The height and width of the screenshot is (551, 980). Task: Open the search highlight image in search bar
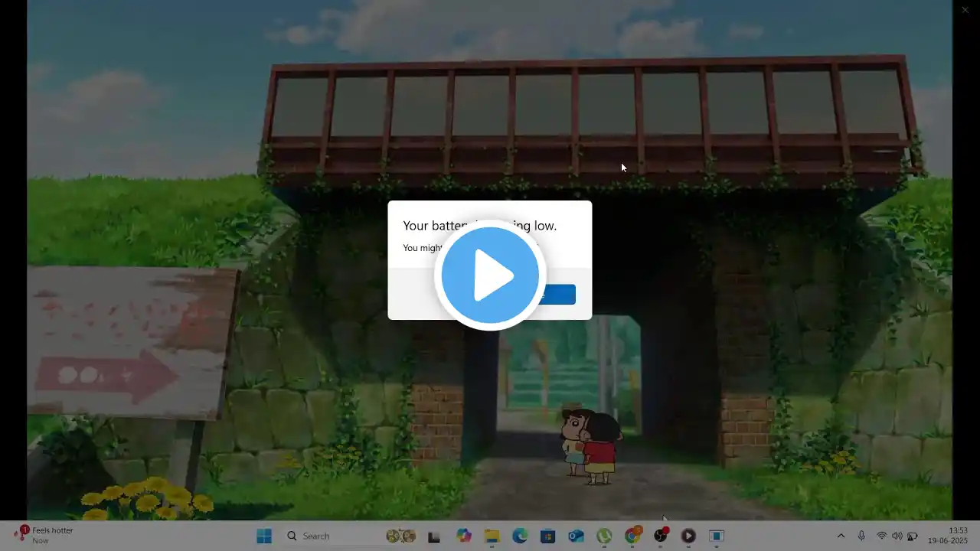(x=401, y=536)
